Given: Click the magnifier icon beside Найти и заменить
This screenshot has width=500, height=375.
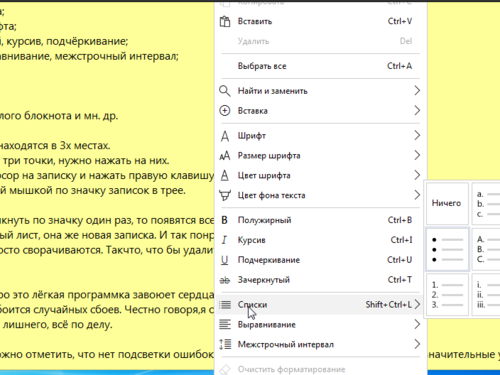Looking at the screenshot, I should pyautogui.click(x=225, y=91).
